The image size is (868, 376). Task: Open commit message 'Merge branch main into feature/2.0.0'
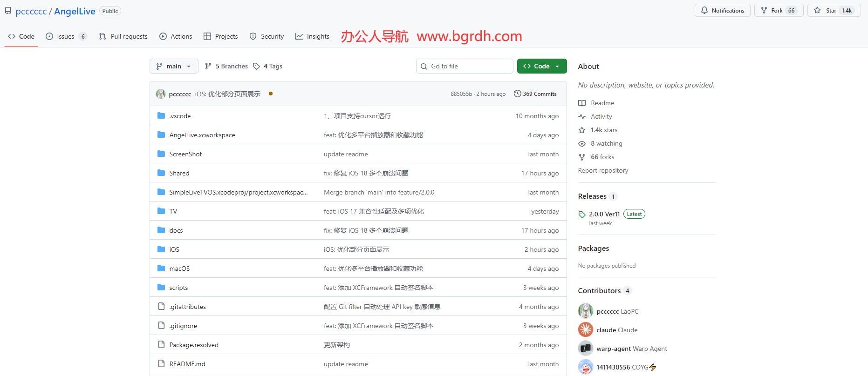(379, 192)
